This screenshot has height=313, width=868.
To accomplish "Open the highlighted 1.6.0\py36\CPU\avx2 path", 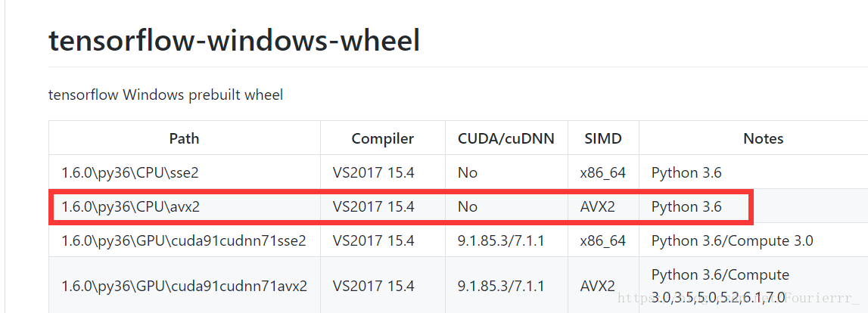I will tap(131, 207).
